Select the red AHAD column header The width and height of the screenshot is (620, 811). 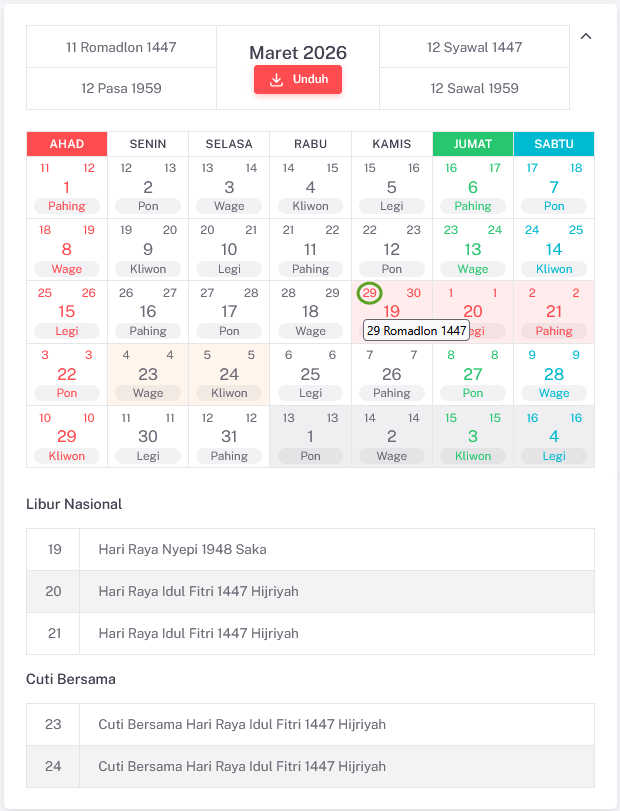point(66,144)
